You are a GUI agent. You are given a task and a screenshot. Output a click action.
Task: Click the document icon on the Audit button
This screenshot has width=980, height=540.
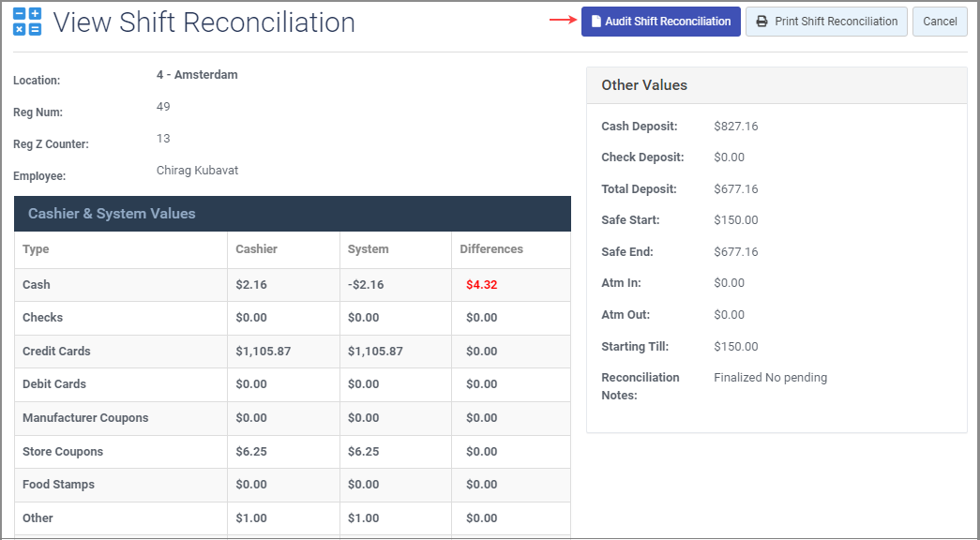click(x=596, y=22)
